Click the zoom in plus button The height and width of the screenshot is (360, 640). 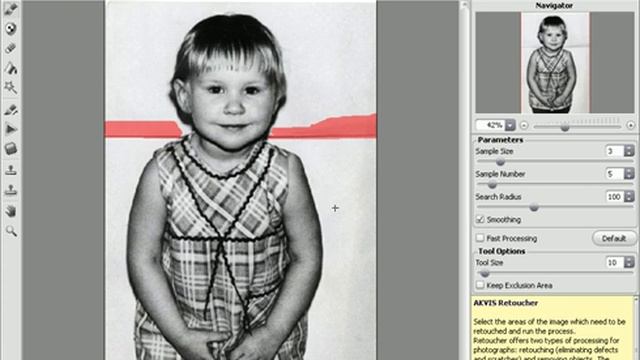(631, 126)
